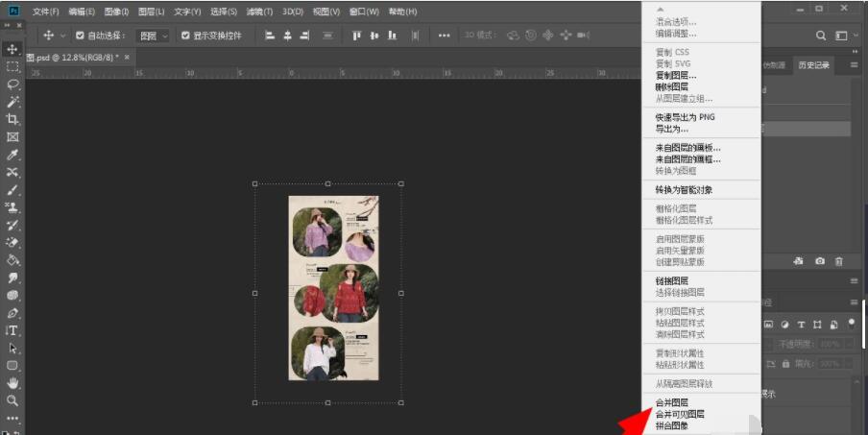Select the Type (T) tool
Viewport: 868px width, 435px height.
pos(12,330)
